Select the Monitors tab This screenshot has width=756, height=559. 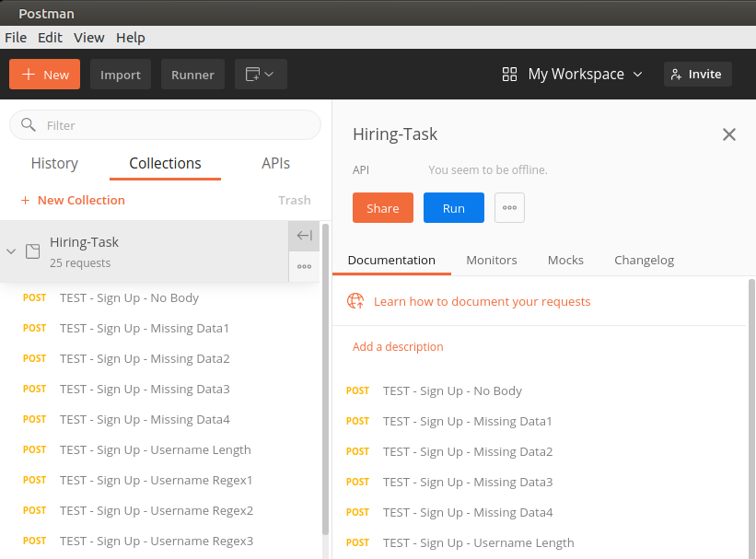pyautogui.click(x=492, y=261)
